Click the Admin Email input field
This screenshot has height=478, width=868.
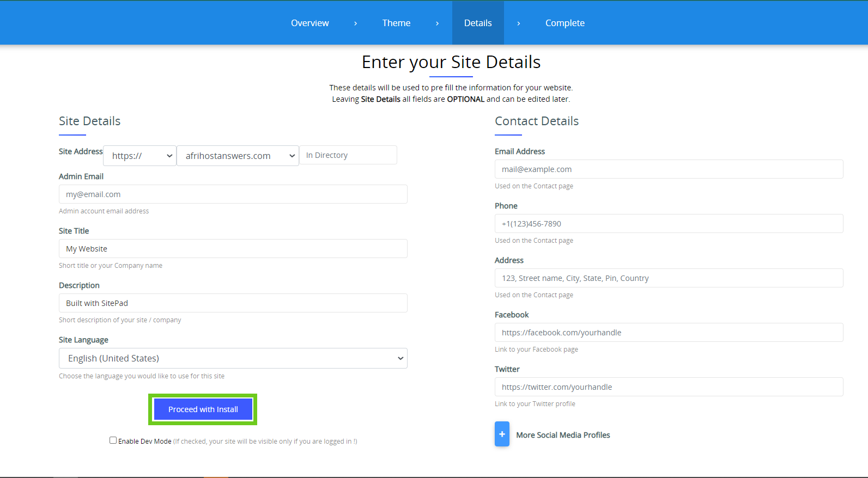click(233, 194)
